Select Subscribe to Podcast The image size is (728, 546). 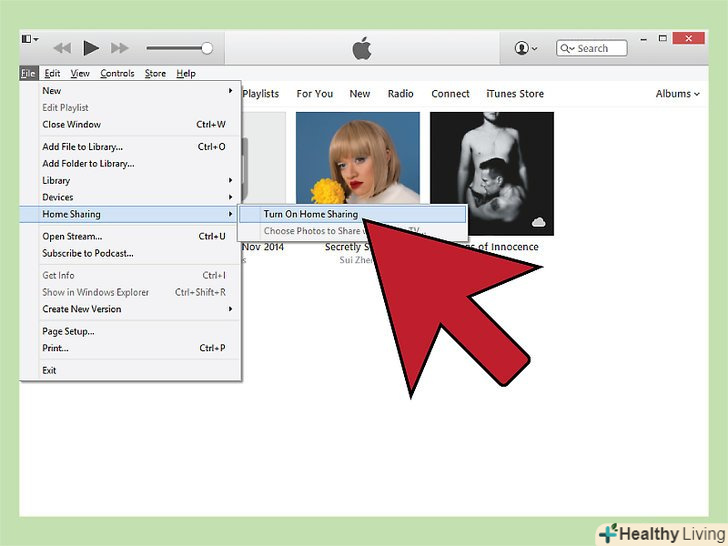130,253
